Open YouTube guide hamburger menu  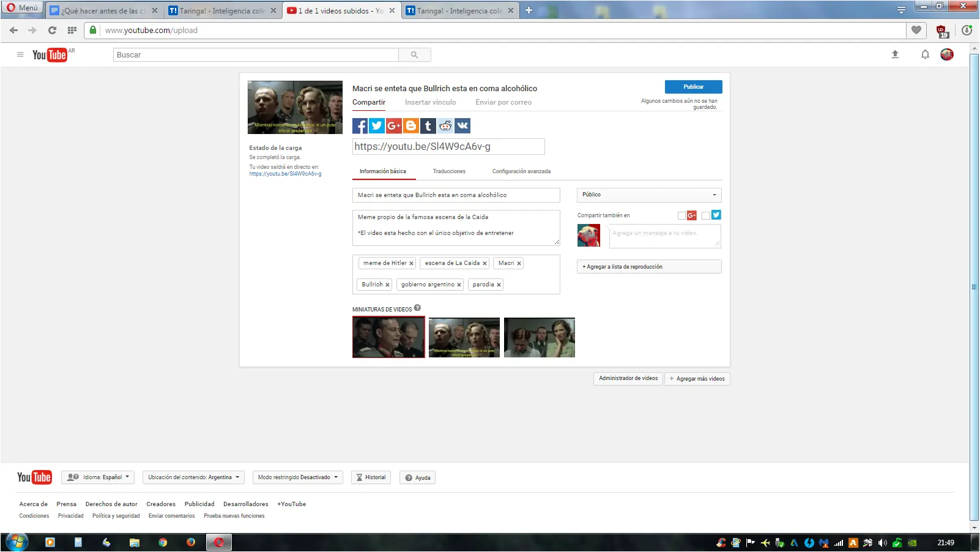tap(20, 54)
